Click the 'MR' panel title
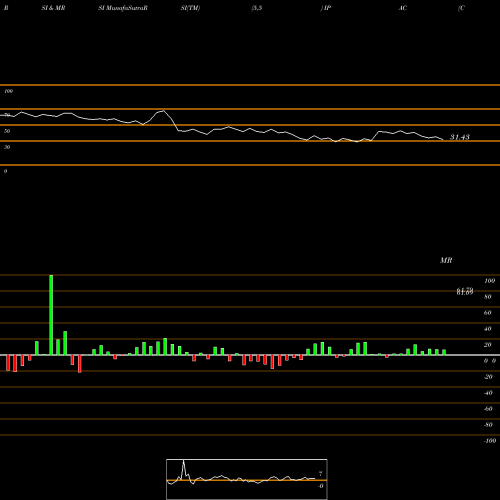Screen dimensions: 500x500 coord(446,260)
